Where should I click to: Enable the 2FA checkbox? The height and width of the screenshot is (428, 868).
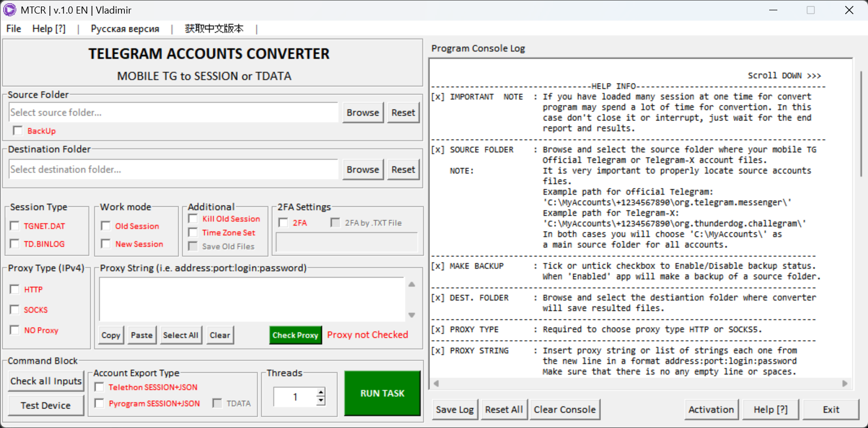[283, 222]
